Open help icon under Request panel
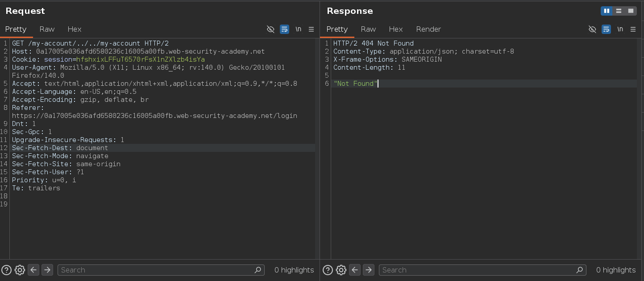 click(x=6, y=270)
